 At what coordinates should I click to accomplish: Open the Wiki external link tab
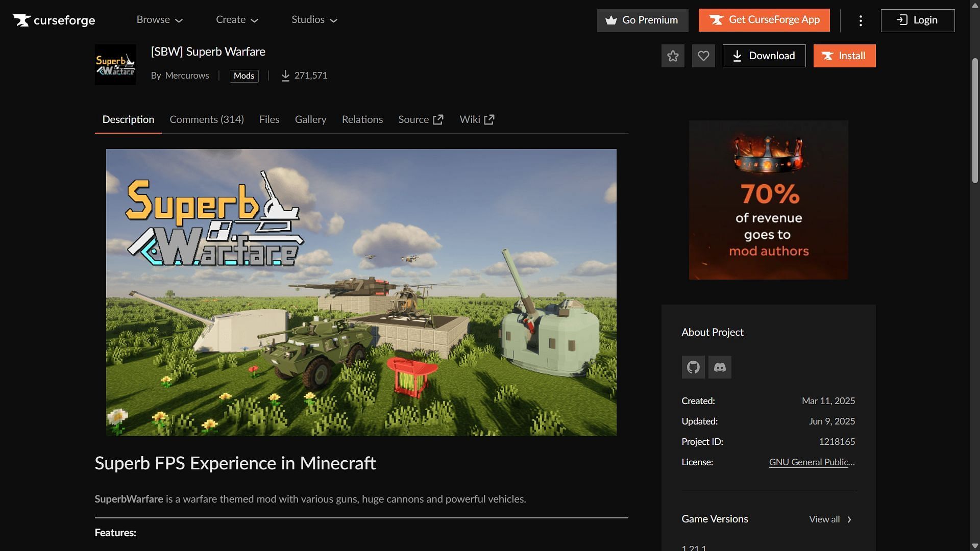coord(477,119)
